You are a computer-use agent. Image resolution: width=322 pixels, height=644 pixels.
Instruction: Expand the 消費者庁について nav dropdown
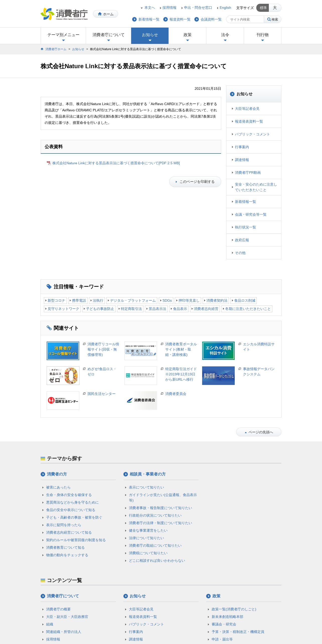tap(109, 36)
